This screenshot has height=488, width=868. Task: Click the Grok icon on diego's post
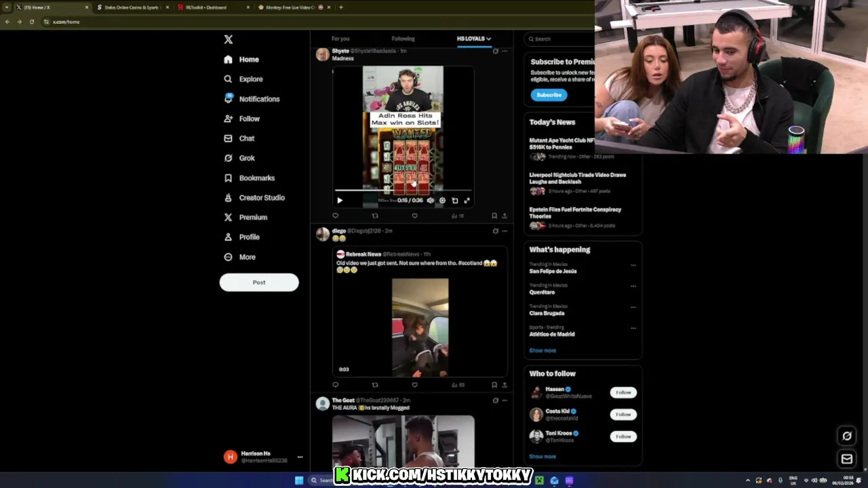(495, 230)
